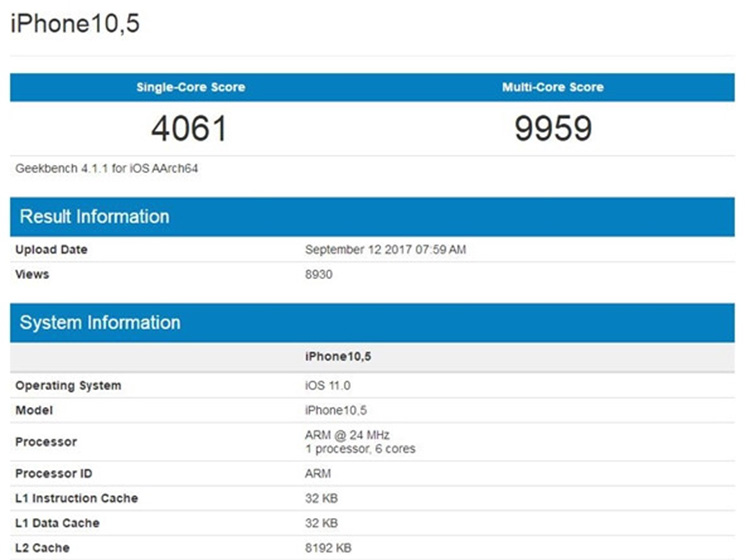Select the Single-Core Score header
The width and height of the screenshot is (750, 560).
click(x=191, y=87)
